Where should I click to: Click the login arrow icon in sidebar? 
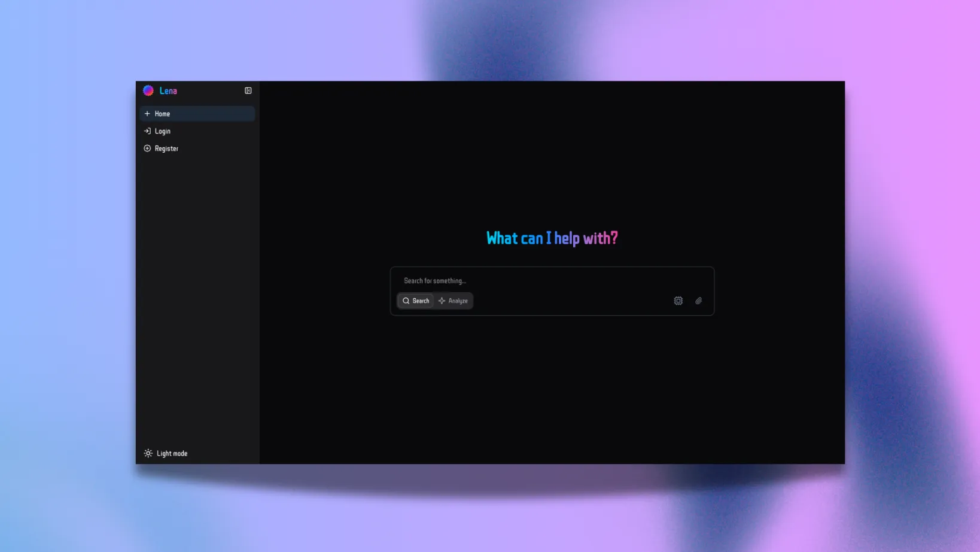point(147,131)
